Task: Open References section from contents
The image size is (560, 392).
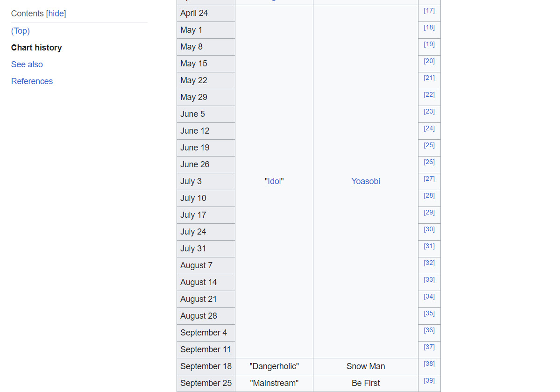Action: click(x=32, y=81)
